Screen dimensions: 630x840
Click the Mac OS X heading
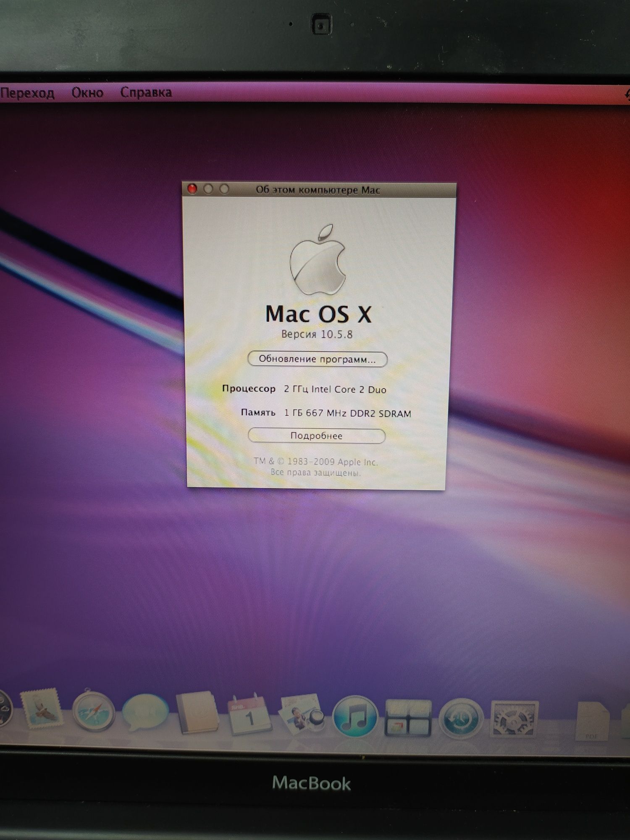coord(319,314)
